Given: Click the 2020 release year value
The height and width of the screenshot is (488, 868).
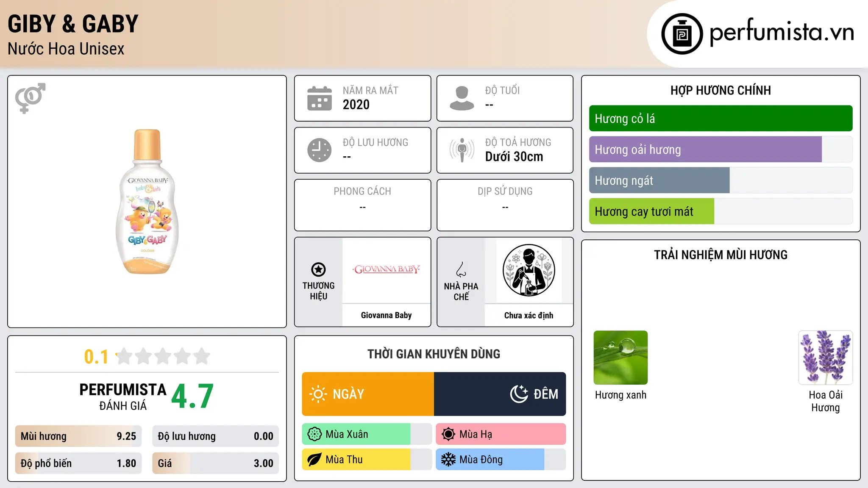Looking at the screenshot, I should (x=356, y=105).
